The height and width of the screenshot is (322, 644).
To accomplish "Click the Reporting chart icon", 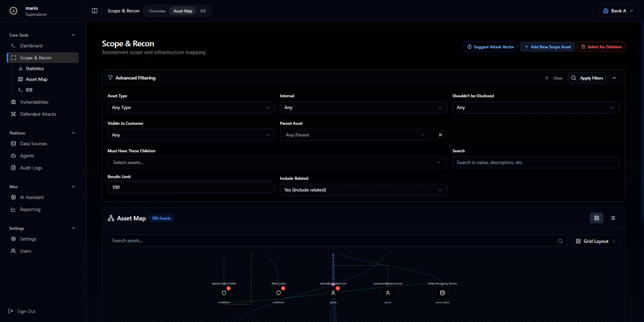I will pyautogui.click(x=13, y=209).
